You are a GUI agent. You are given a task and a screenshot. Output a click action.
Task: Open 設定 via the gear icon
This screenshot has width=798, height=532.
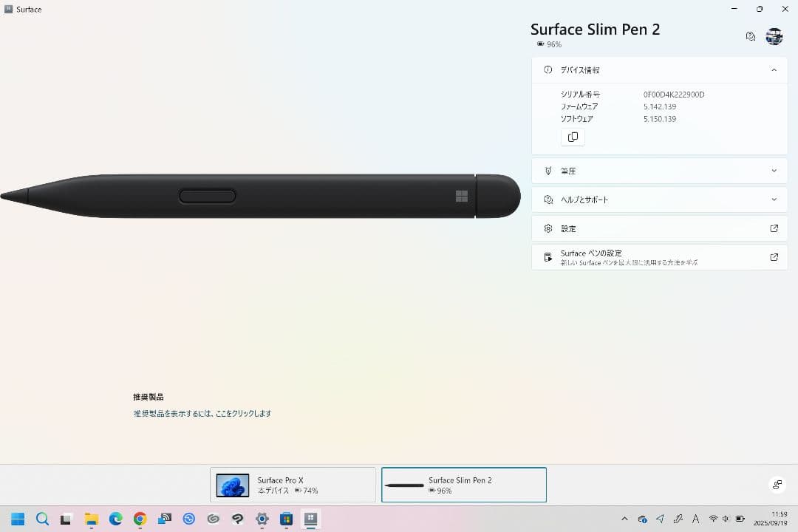click(x=548, y=228)
